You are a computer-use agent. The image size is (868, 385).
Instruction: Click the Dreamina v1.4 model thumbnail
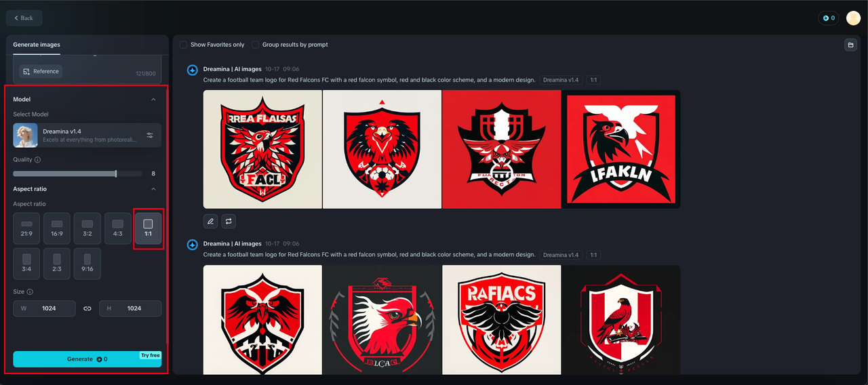pos(25,135)
